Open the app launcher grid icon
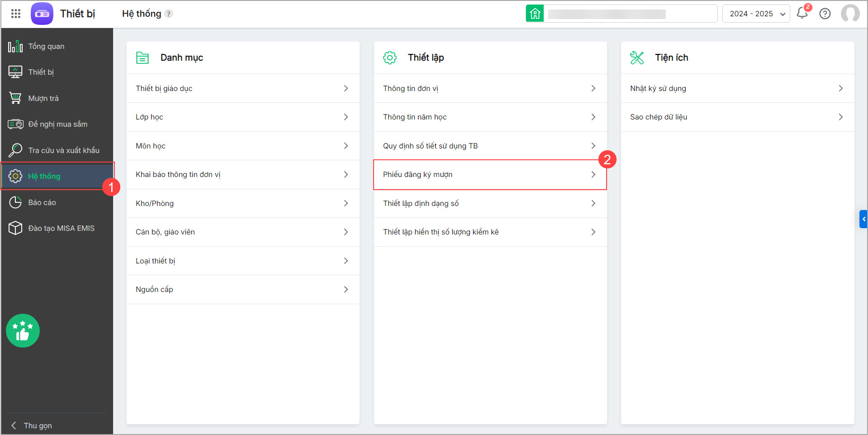Screen dimensions: 868x435 click(16, 14)
